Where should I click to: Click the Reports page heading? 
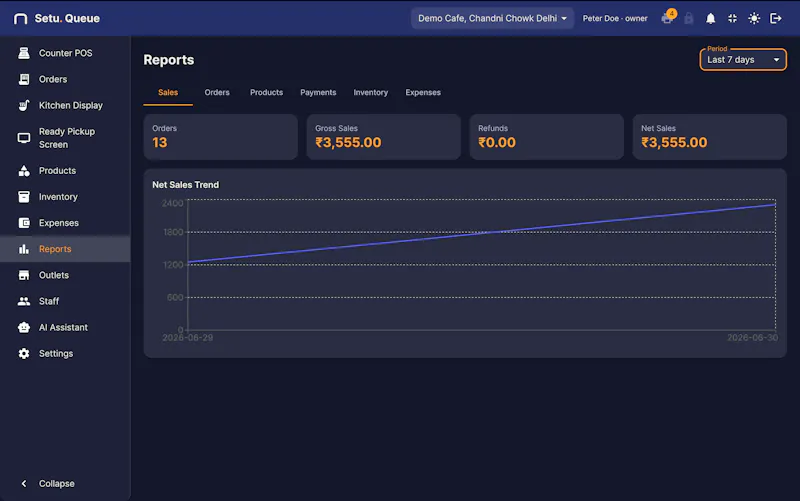[169, 60]
